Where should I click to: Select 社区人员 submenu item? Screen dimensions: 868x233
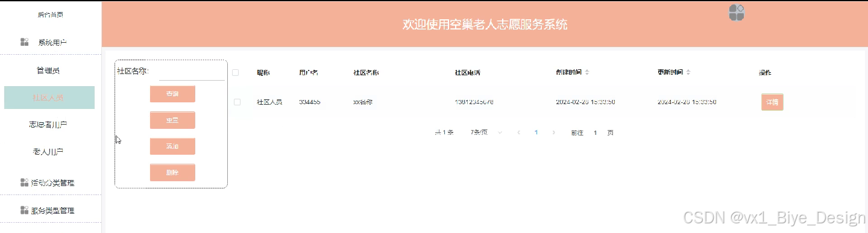pos(49,98)
